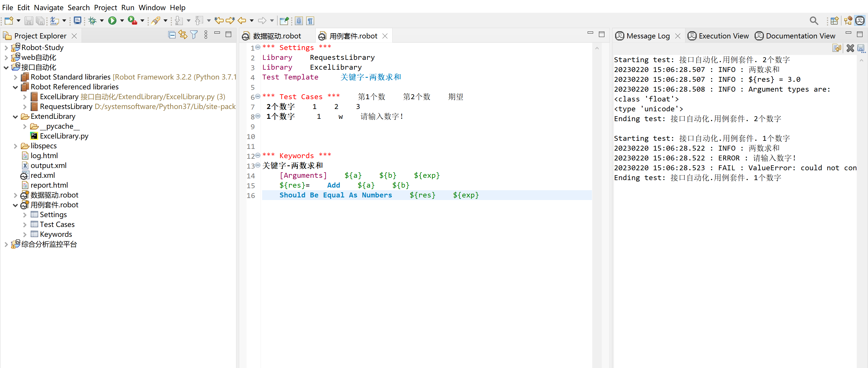The height and width of the screenshot is (368, 868).
Task: Click the Back to previous location arrow
Action: 242,21
